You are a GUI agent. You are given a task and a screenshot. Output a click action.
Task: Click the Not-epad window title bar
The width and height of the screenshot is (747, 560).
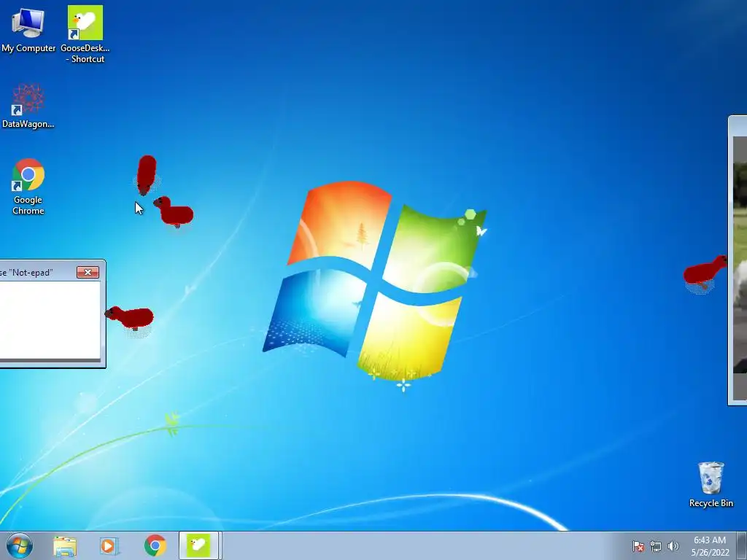(x=37, y=273)
